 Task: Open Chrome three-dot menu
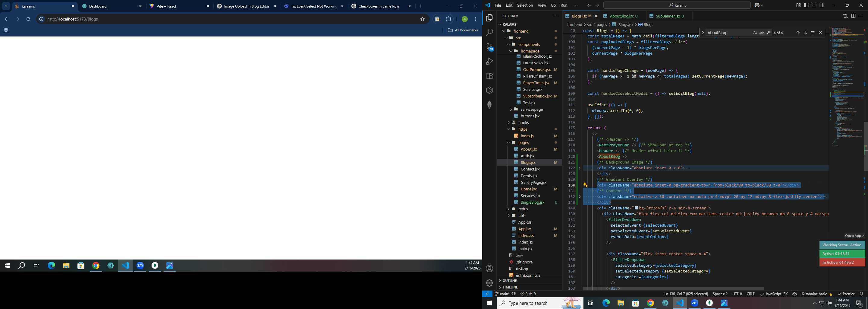(x=476, y=19)
